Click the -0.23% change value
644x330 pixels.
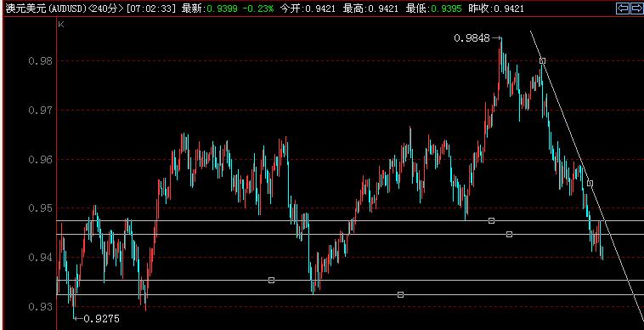[257, 9]
